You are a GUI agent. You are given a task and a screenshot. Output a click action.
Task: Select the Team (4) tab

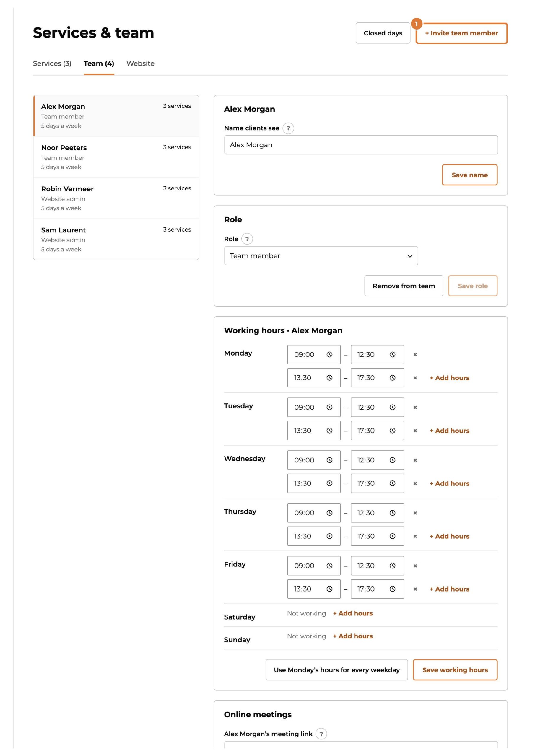coord(99,63)
